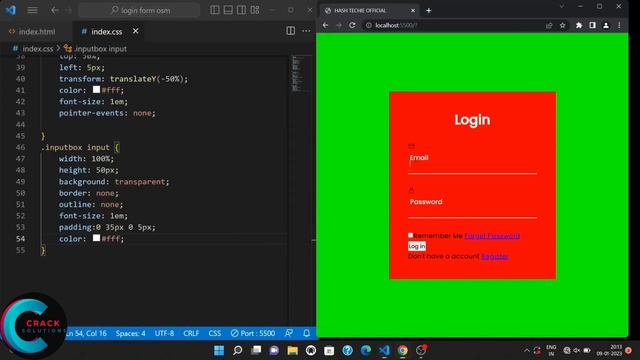Check the Remember Me checkbox
The height and width of the screenshot is (360, 640).
point(410,235)
